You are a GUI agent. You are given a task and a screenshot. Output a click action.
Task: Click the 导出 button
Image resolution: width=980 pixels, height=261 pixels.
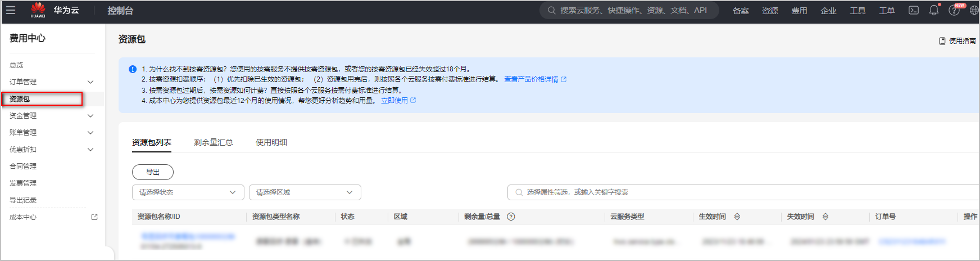(152, 172)
